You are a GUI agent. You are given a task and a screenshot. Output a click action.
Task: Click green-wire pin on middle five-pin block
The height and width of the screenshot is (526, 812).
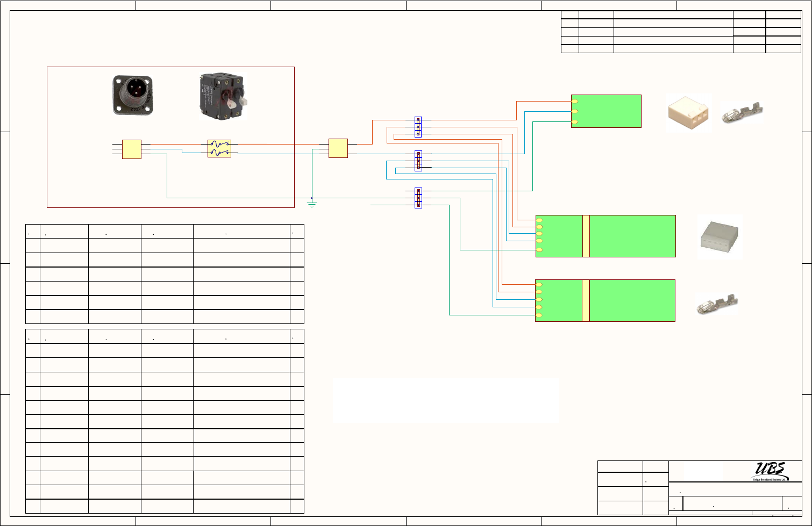pos(539,250)
